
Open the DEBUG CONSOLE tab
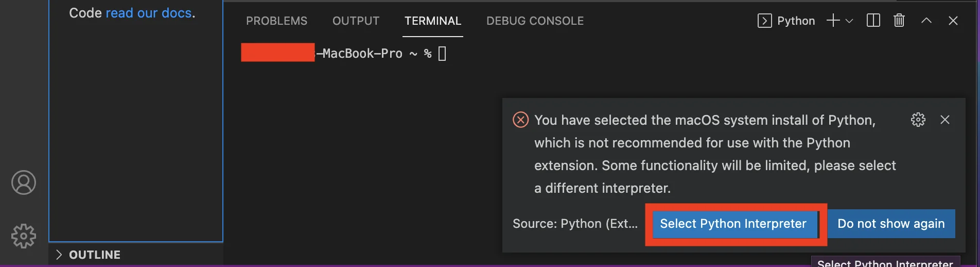point(535,21)
